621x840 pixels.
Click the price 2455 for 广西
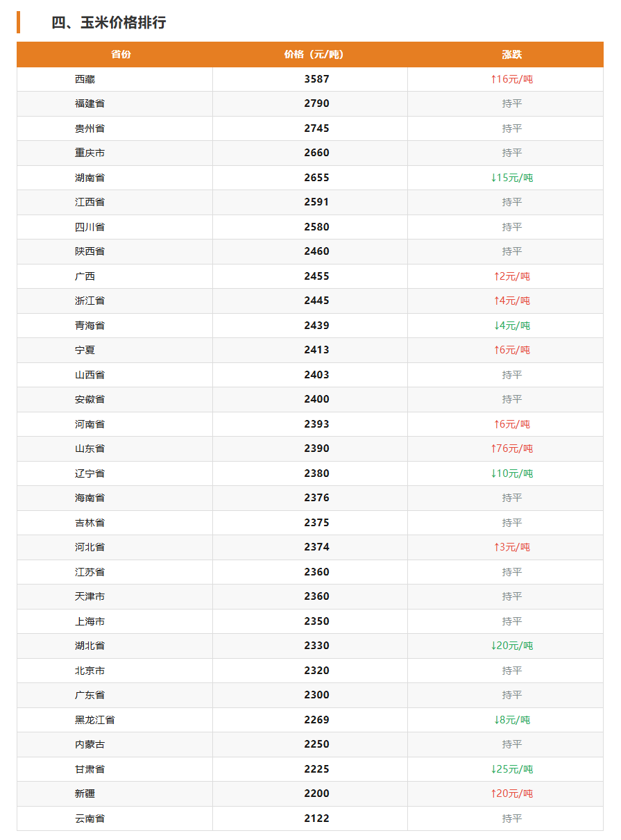coord(316,276)
